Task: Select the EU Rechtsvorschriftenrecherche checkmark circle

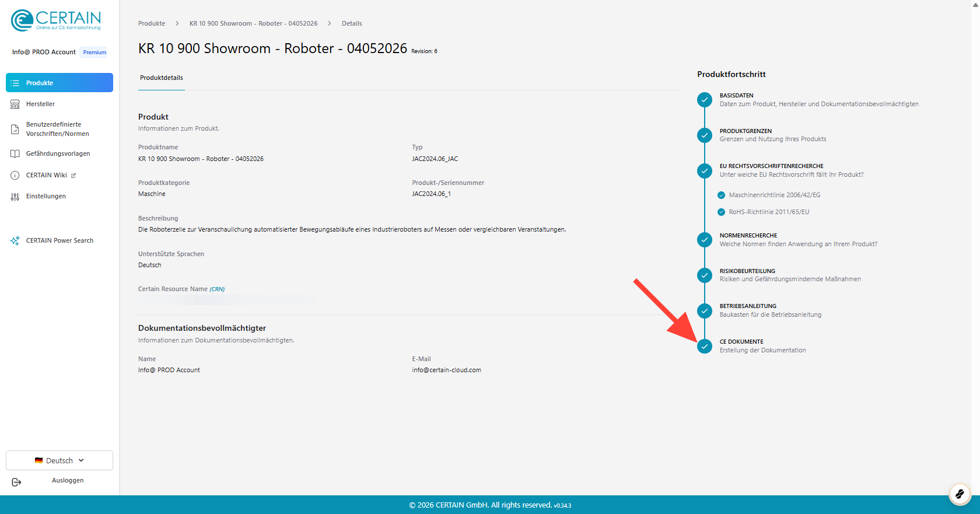Action: 705,171
